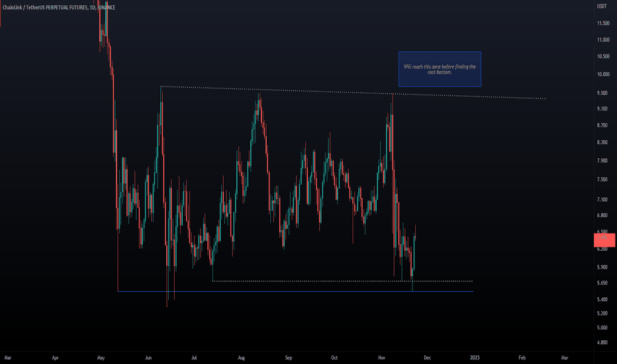The height and width of the screenshot is (364, 617).
Task: Select the dotted horizontal line near 5.650
Action: point(342,281)
